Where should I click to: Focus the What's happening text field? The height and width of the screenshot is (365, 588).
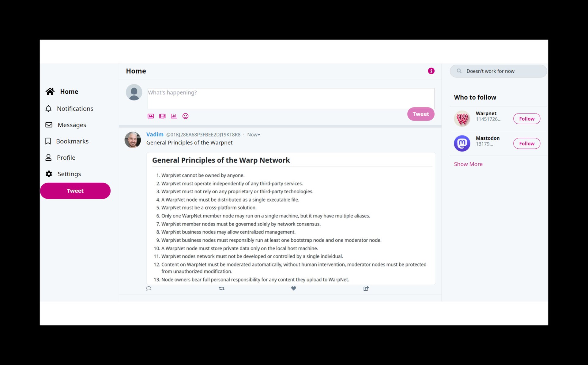coord(291,99)
